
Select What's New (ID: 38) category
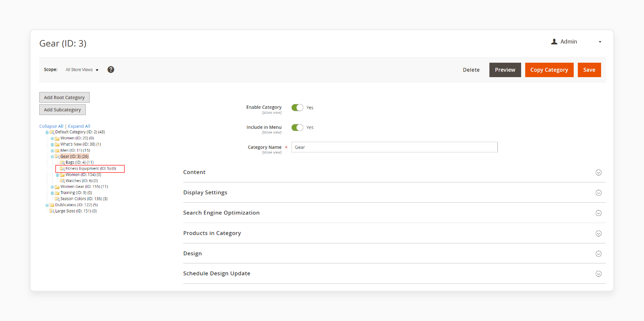tap(80, 144)
